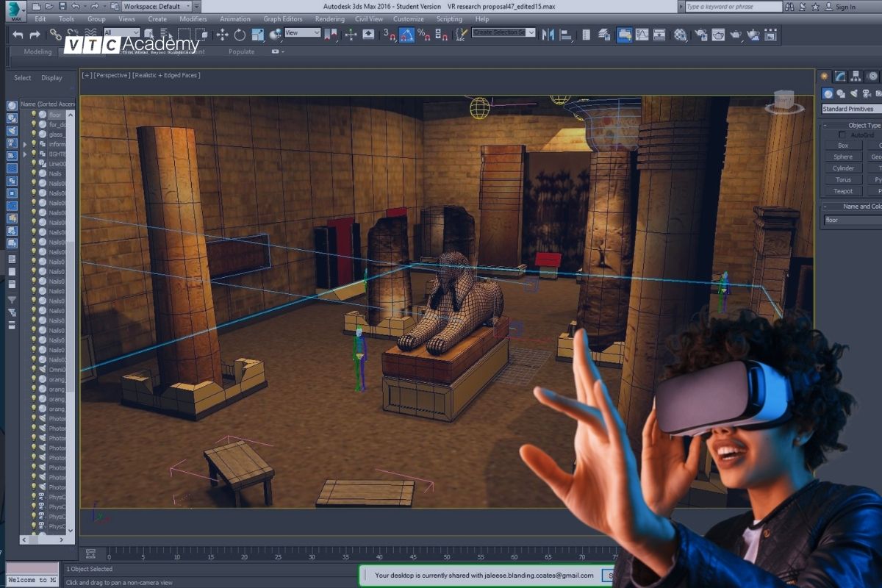Click the Cameras creation icon
This screenshot has width=882, height=588.
[865, 93]
